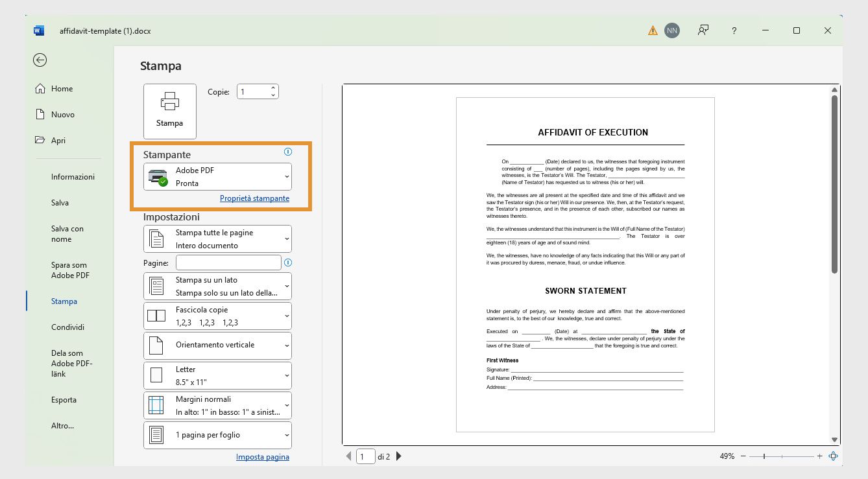Screen dimensions: 868x479
Task: Open the Orientamento verticale dropdown
Action: tap(217, 345)
